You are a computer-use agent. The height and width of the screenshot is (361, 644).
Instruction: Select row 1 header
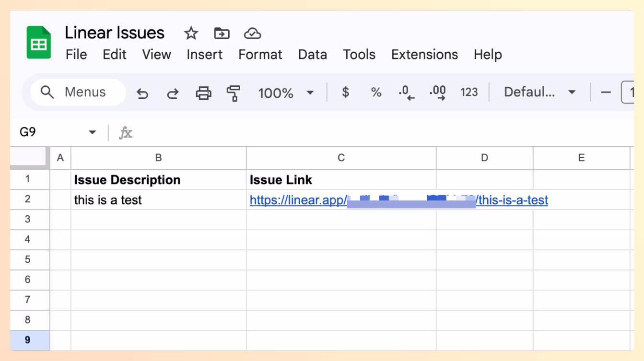coord(30,179)
